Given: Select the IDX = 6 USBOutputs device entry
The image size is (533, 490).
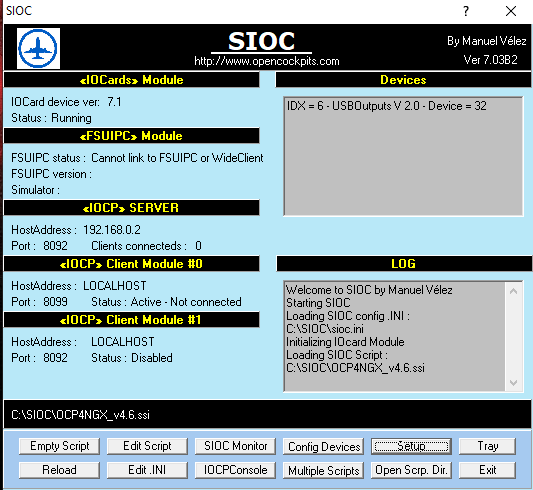Looking at the screenshot, I should 386,106.
